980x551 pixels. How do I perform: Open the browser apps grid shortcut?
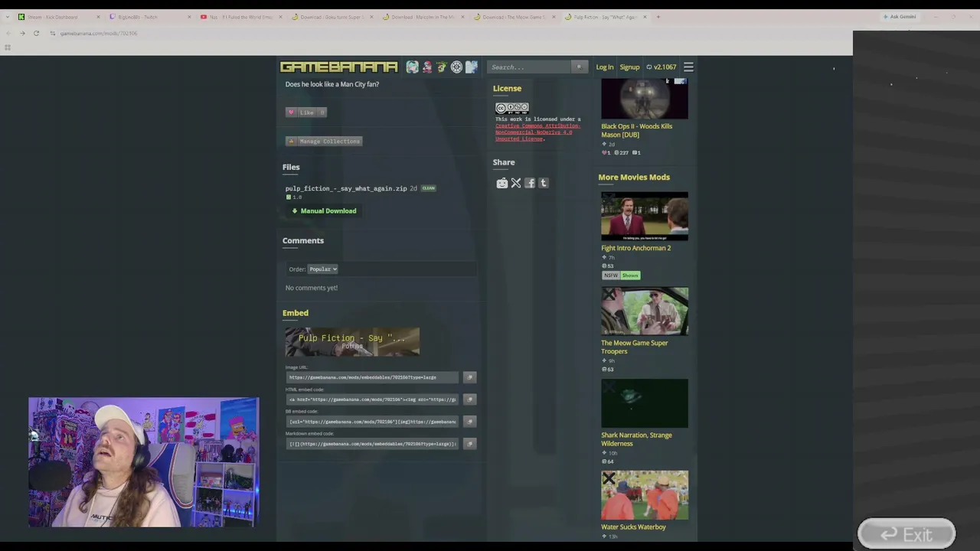8,47
